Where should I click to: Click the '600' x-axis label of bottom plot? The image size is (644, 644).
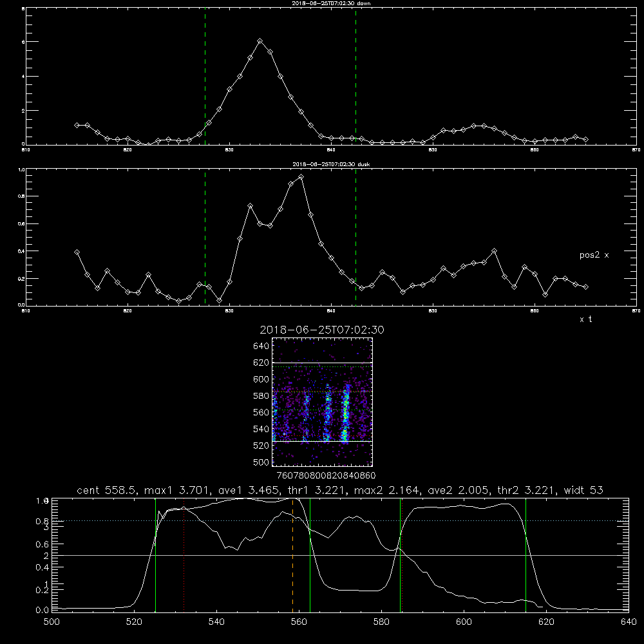(x=464, y=622)
